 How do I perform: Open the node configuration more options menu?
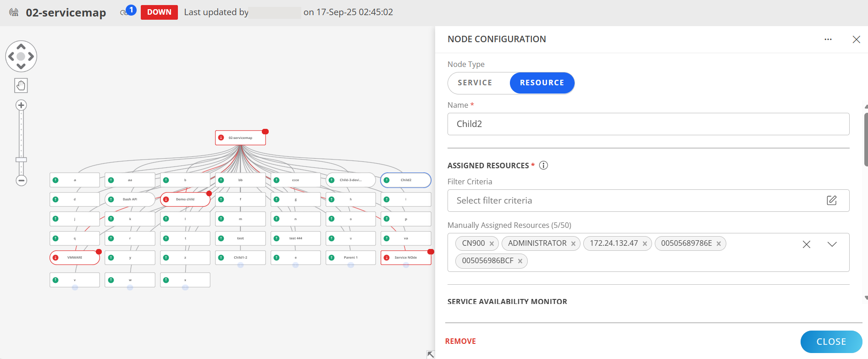tap(828, 39)
